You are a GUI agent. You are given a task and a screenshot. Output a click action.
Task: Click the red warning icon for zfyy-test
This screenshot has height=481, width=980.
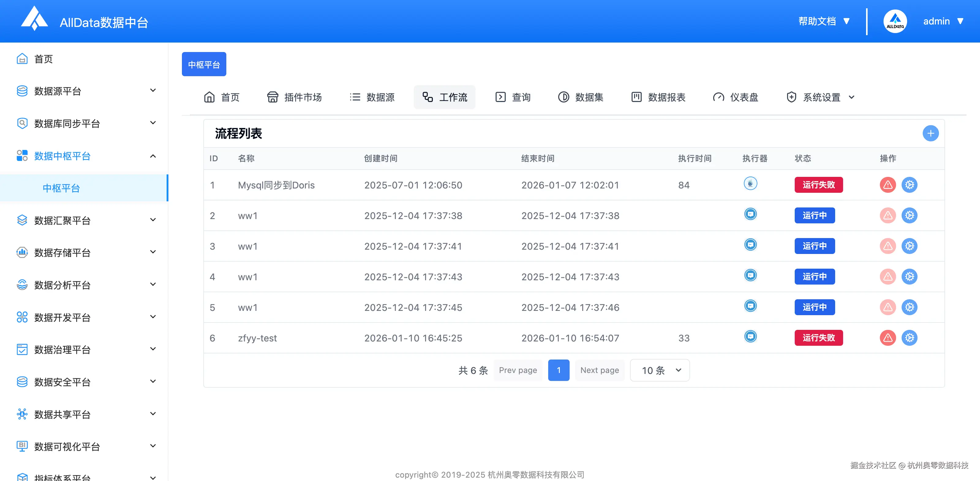point(888,338)
